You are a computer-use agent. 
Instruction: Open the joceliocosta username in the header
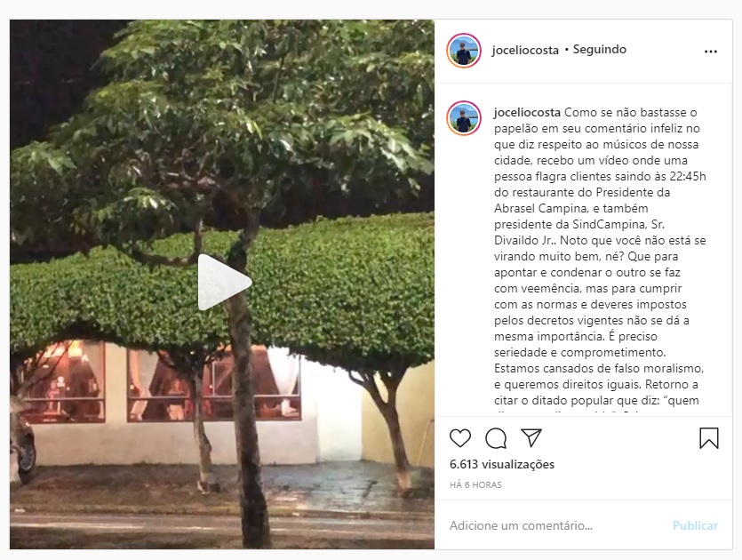tap(525, 50)
